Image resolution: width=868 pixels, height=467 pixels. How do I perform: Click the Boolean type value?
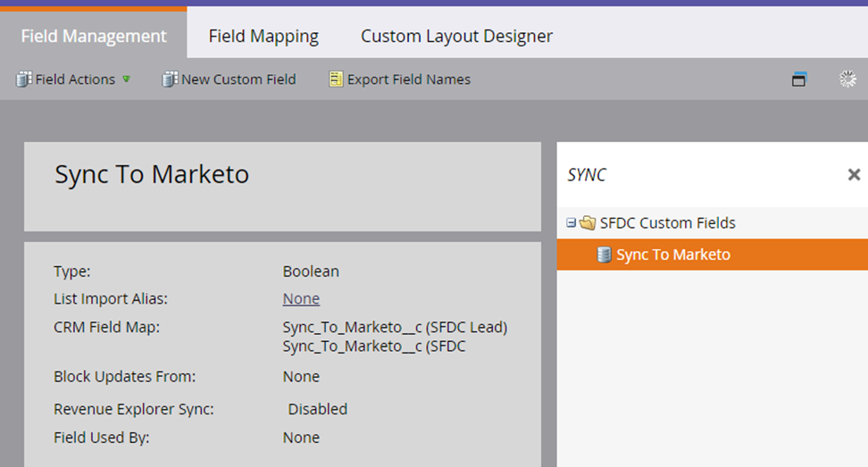coord(311,271)
